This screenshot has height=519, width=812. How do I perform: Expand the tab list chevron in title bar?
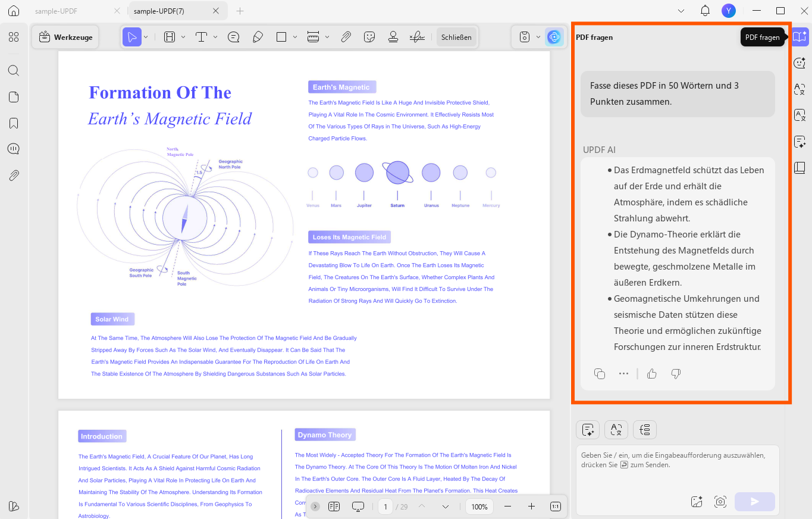pos(681,11)
